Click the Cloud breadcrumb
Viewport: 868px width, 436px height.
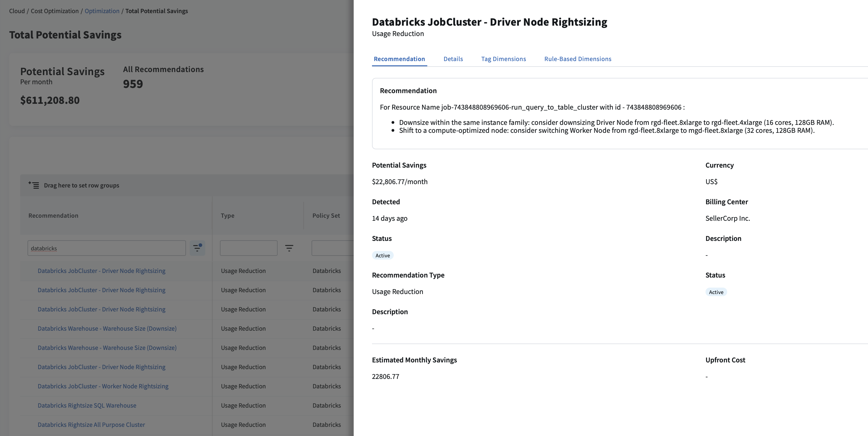(17, 11)
